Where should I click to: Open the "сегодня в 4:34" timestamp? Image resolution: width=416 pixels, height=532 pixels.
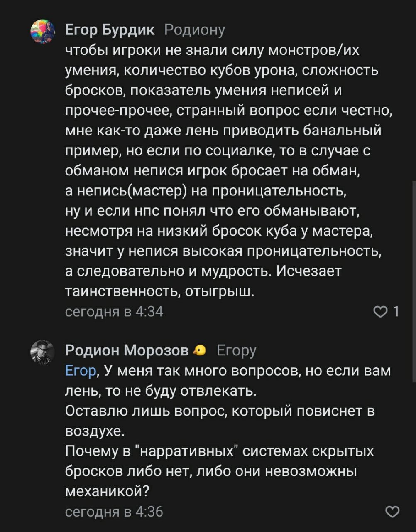coord(114,311)
